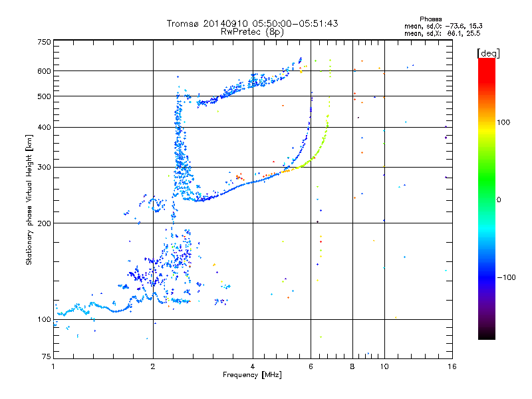Click the 'mean, sd,O: -73.6, 15.3' statistic
The width and height of the screenshot is (532, 399).
(x=443, y=26)
